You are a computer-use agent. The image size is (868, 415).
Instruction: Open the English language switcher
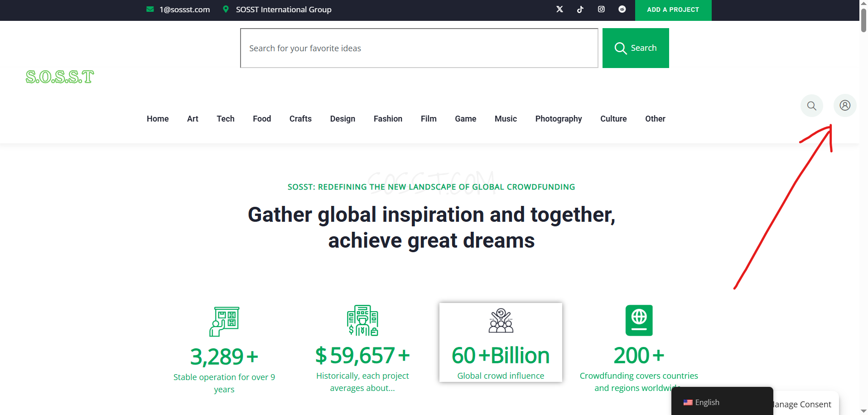[x=722, y=402]
